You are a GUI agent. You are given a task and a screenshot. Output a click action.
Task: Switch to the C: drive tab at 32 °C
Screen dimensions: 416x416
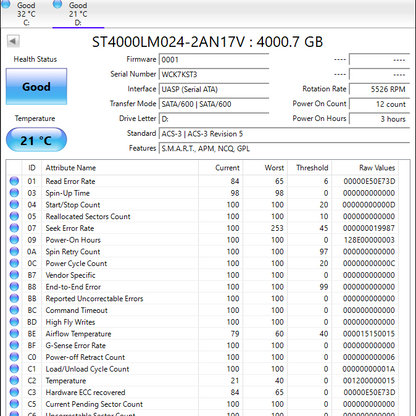click(x=26, y=14)
